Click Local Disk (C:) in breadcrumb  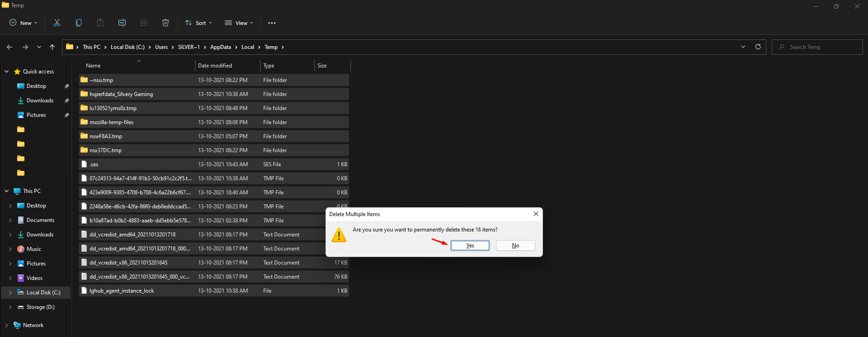128,47
